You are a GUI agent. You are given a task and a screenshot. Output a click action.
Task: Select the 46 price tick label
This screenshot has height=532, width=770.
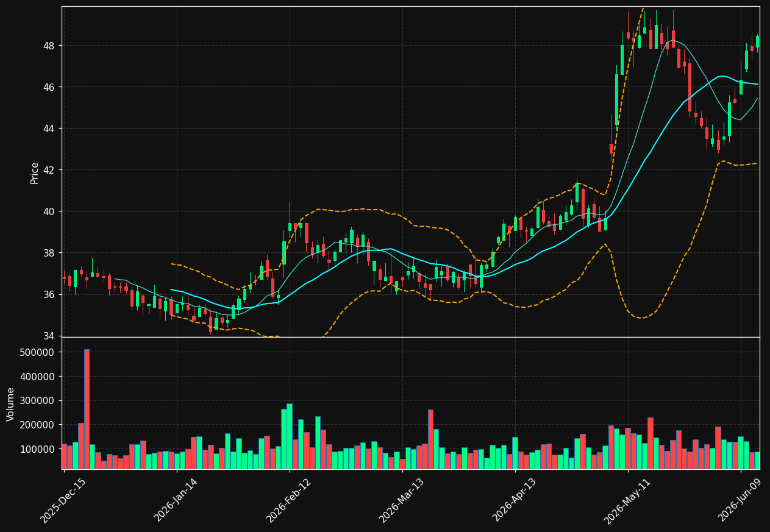(x=49, y=87)
